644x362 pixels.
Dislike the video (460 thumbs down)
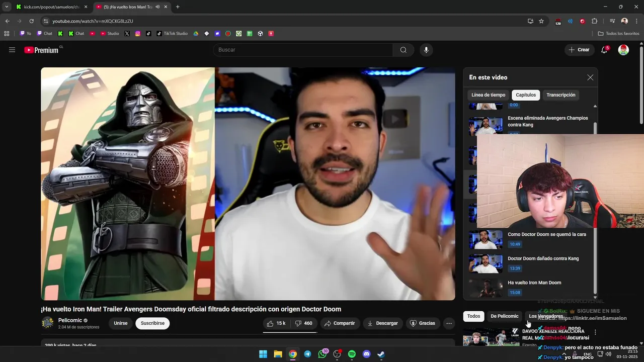pyautogui.click(x=303, y=323)
